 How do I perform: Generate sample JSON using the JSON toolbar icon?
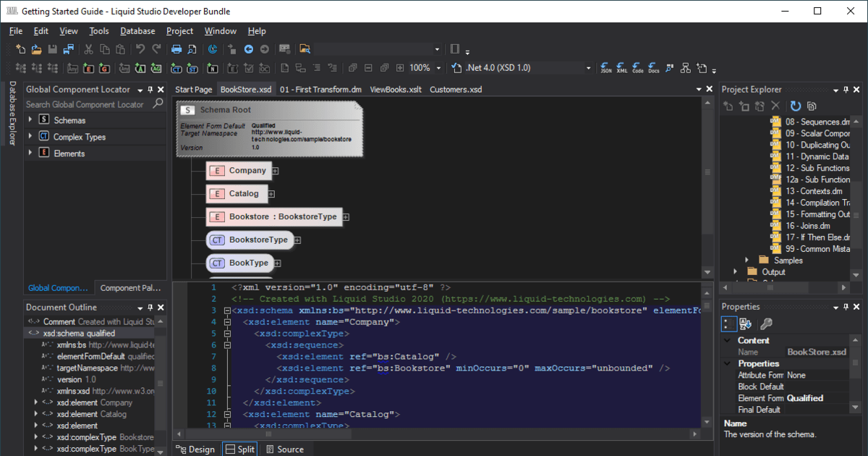[606, 68]
